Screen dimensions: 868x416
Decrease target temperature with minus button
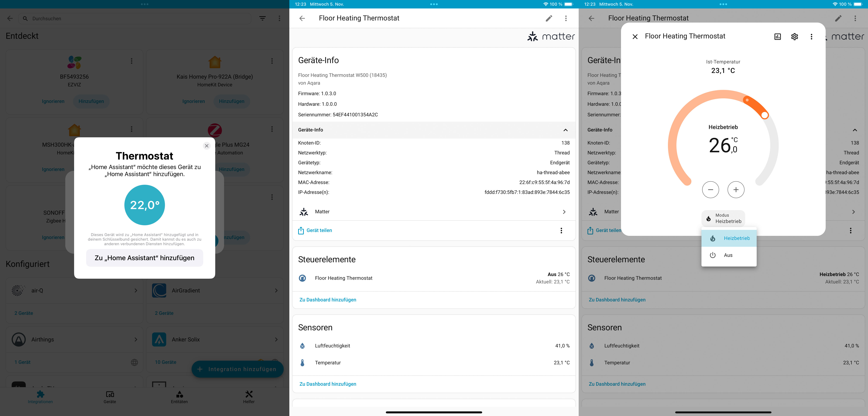coord(710,190)
